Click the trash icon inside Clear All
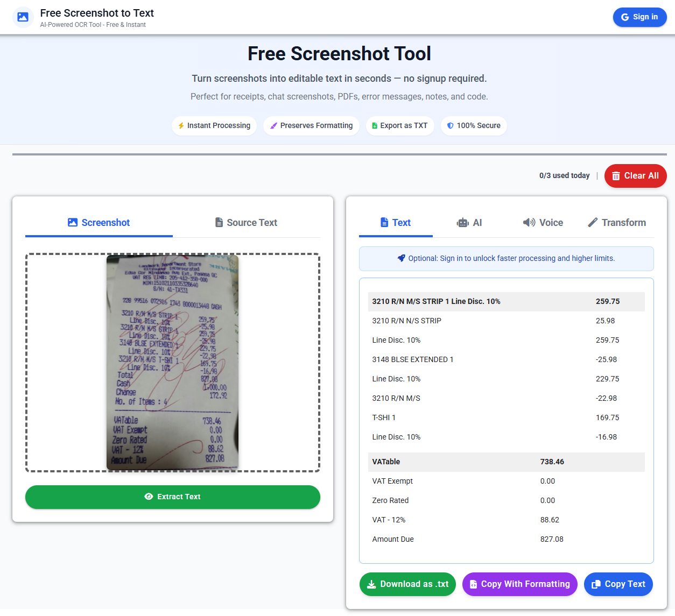 click(615, 175)
